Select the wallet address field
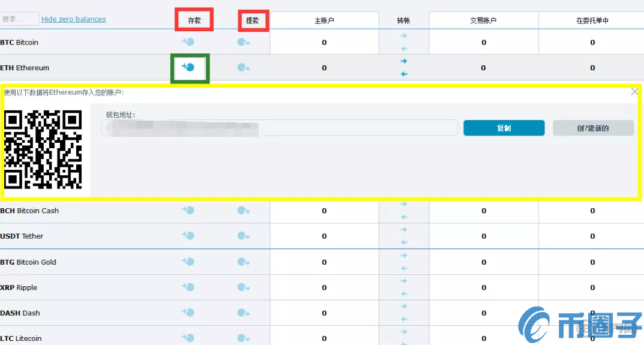The width and height of the screenshot is (644, 345). point(279,128)
